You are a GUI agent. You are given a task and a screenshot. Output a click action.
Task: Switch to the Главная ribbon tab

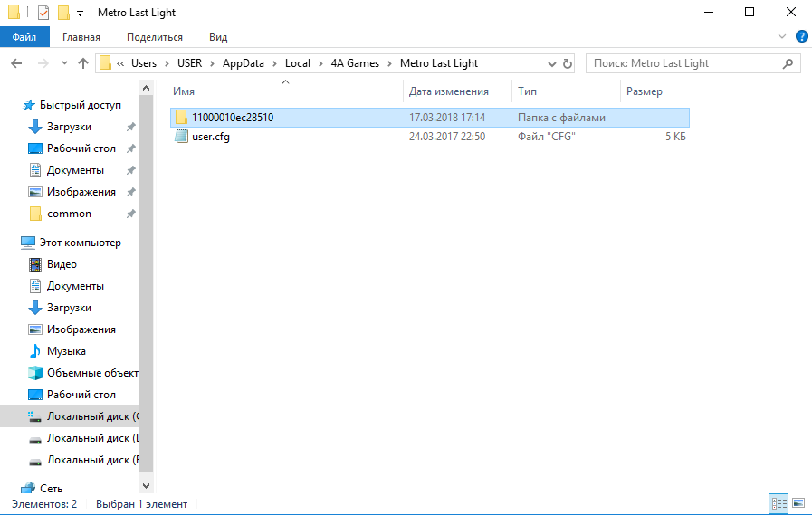tap(81, 37)
